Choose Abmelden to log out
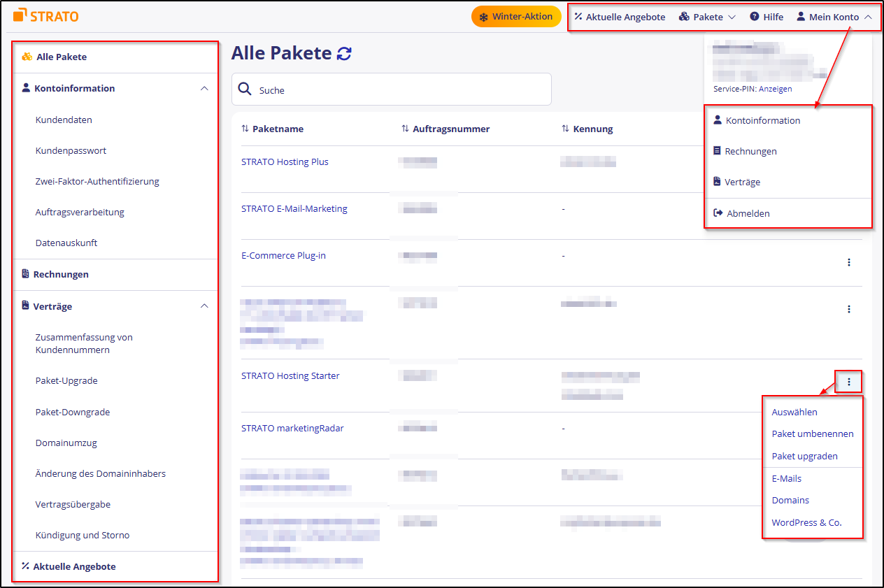Screen dimensions: 884x588 [748, 213]
